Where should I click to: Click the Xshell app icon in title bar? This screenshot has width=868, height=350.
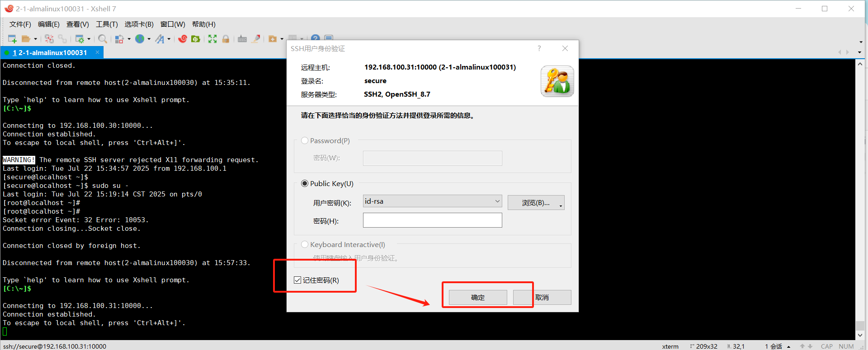9,9
